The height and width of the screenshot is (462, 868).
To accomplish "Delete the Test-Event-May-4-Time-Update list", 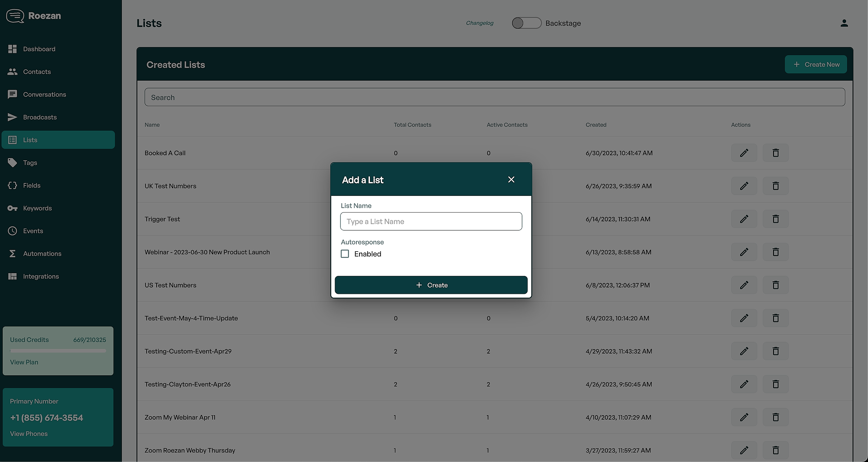I will [x=775, y=318].
